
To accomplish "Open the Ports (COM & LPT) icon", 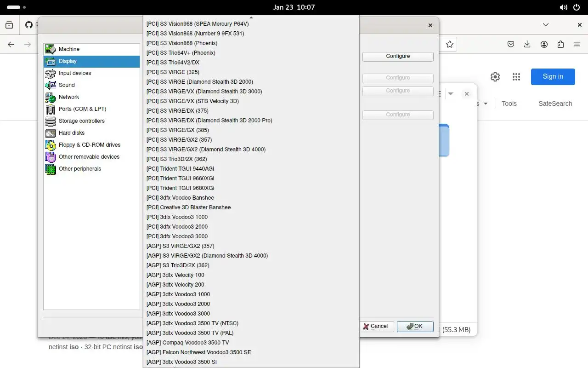I will pos(51,109).
